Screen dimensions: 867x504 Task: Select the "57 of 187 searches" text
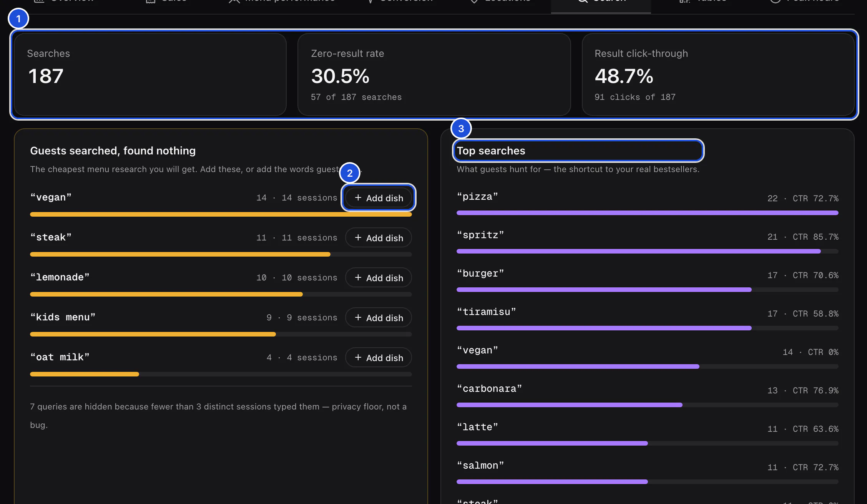pos(356,97)
